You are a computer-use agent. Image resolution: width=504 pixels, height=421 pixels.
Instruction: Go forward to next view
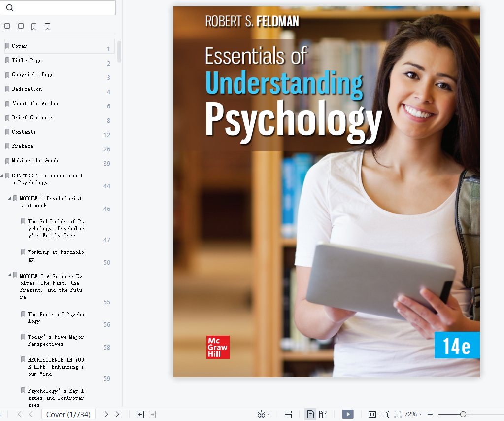(152, 414)
